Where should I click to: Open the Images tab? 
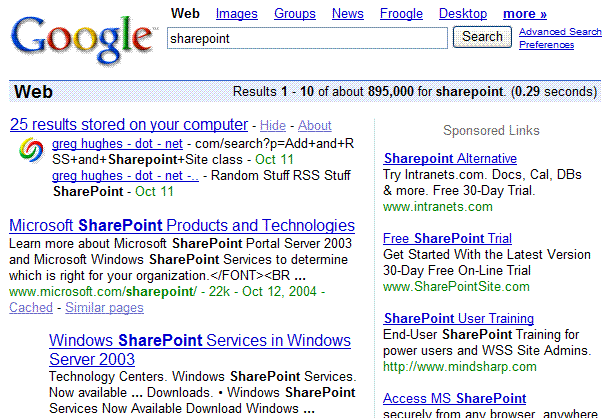[x=236, y=14]
